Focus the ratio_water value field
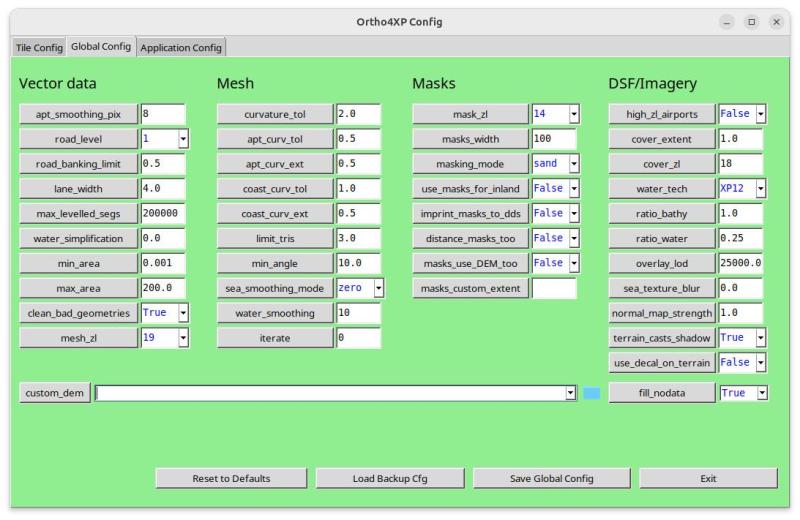Viewport: 800px width, 520px height. [740, 238]
